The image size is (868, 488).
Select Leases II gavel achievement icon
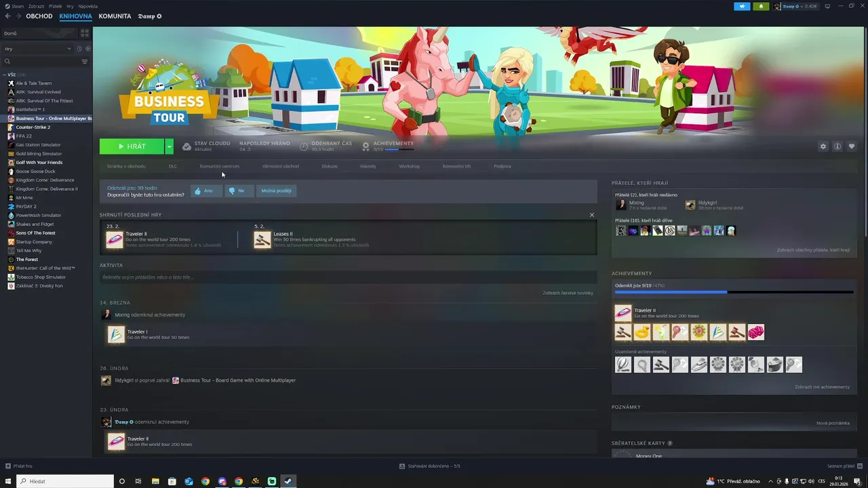pyautogui.click(x=262, y=240)
